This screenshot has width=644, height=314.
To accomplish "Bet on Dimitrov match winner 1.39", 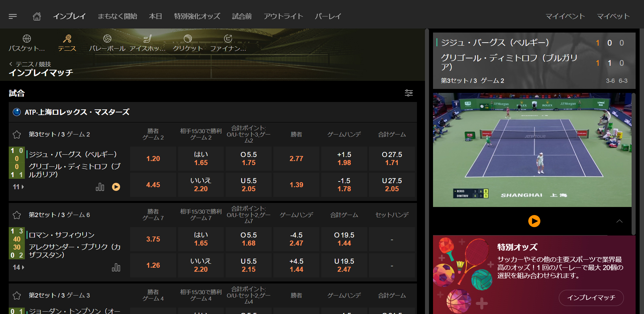I will tap(297, 185).
